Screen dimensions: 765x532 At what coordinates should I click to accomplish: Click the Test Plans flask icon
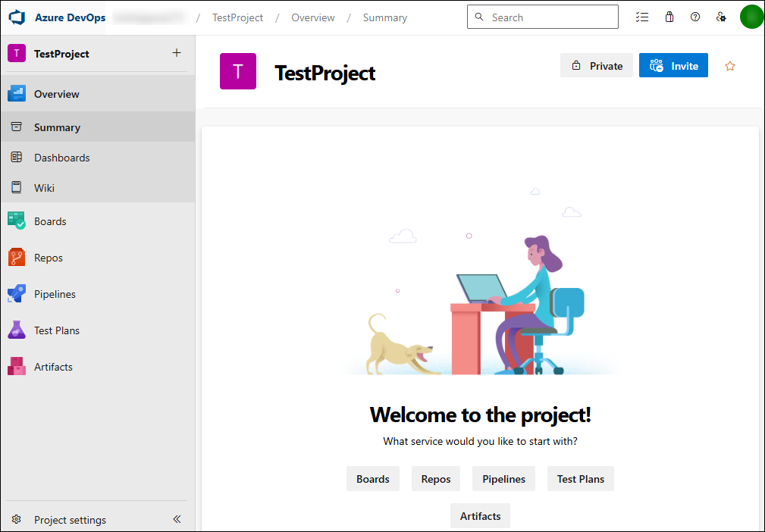(x=17, y=330)
